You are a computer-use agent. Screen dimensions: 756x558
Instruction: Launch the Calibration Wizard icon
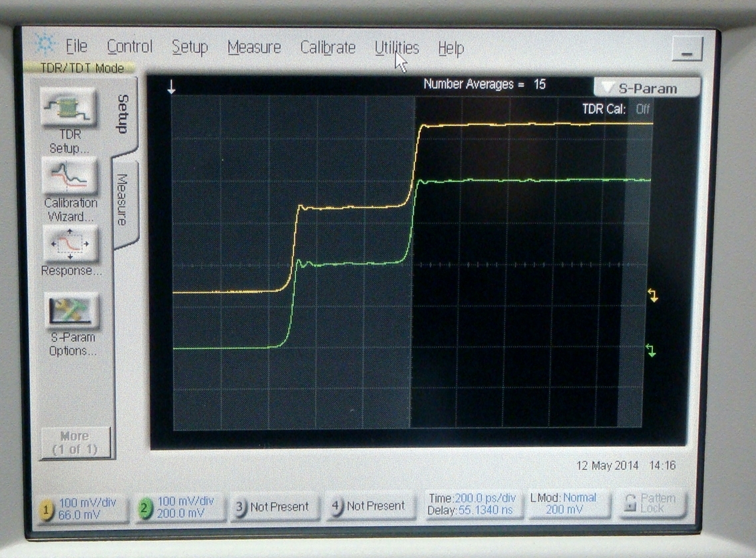point(71,175)
